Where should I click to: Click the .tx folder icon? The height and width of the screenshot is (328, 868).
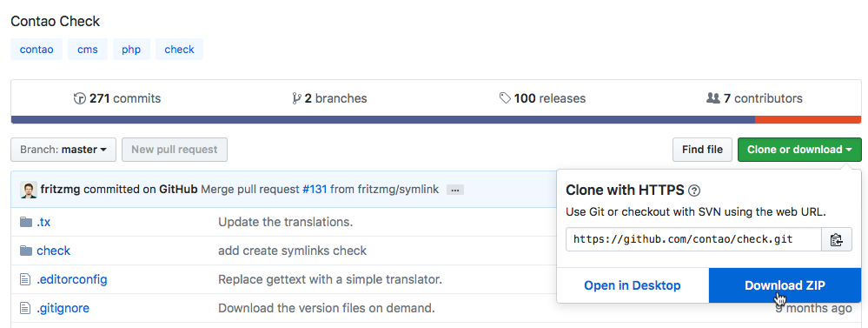coord(26,222)
